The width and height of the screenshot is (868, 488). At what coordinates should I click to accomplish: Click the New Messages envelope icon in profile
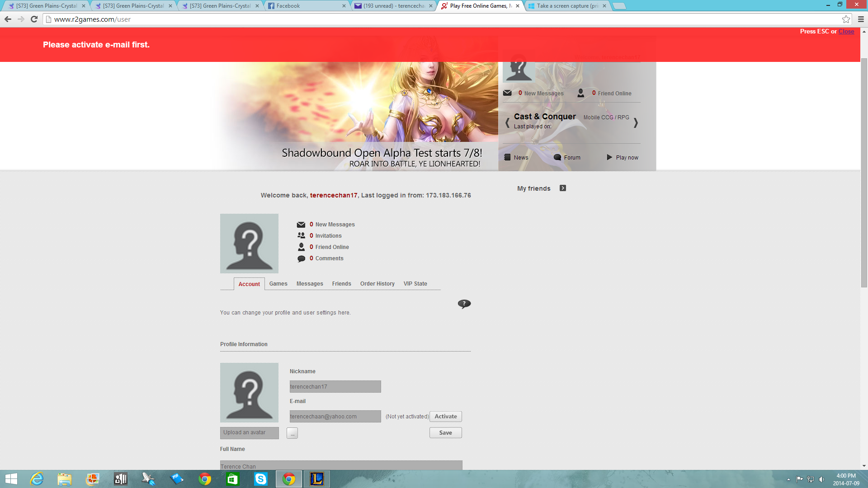click(x=301, y=225)
